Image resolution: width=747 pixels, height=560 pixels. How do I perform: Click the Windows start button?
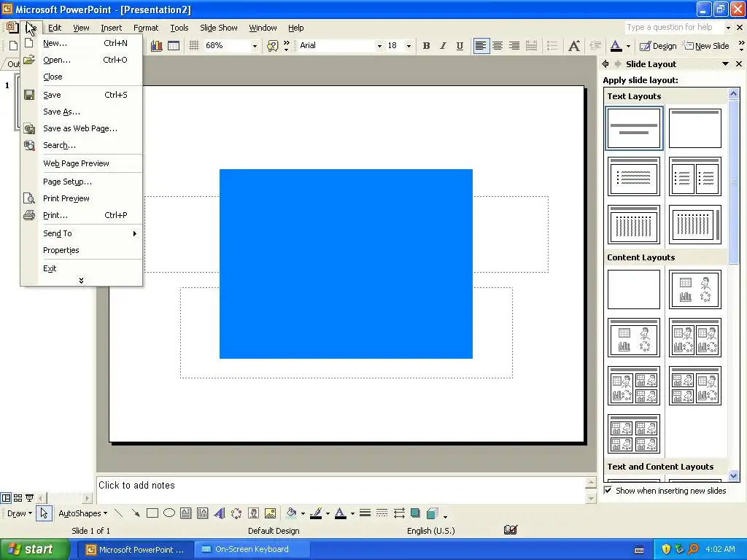click(34, 549)
